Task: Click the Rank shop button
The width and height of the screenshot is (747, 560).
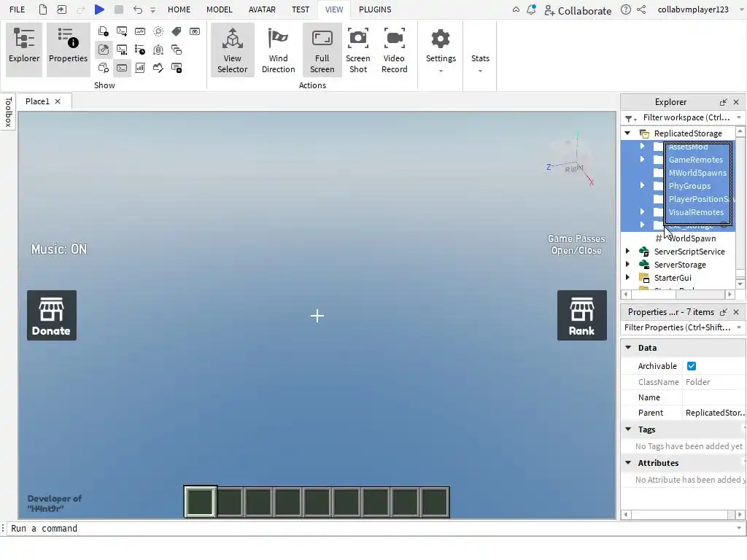Action: pyautogui.click(x=581, y=315)
